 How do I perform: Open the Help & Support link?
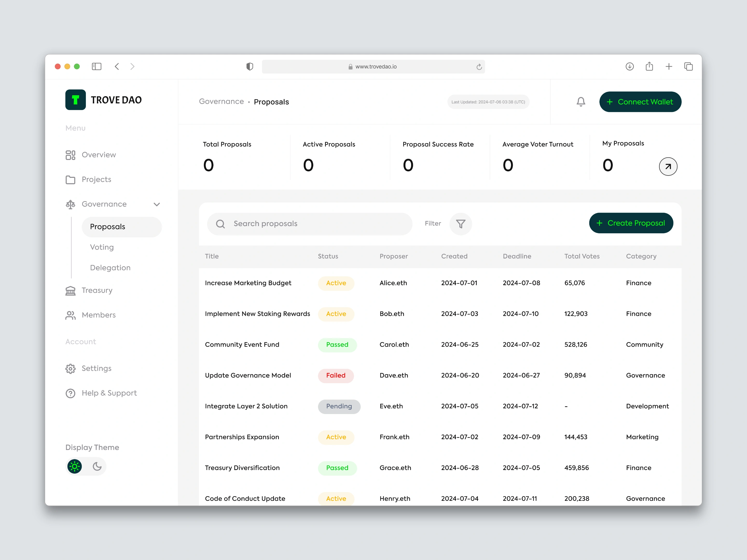point(109,393)
